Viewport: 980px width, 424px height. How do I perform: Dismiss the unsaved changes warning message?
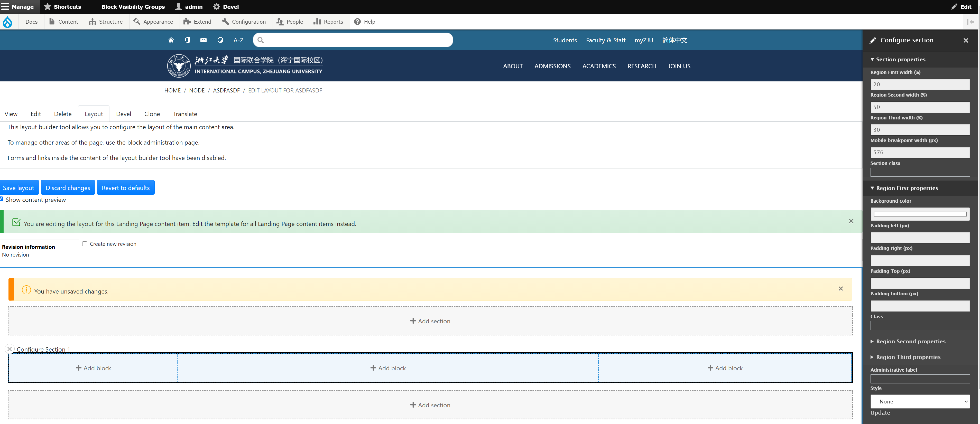pyautogui.click(x=840, y=289)
